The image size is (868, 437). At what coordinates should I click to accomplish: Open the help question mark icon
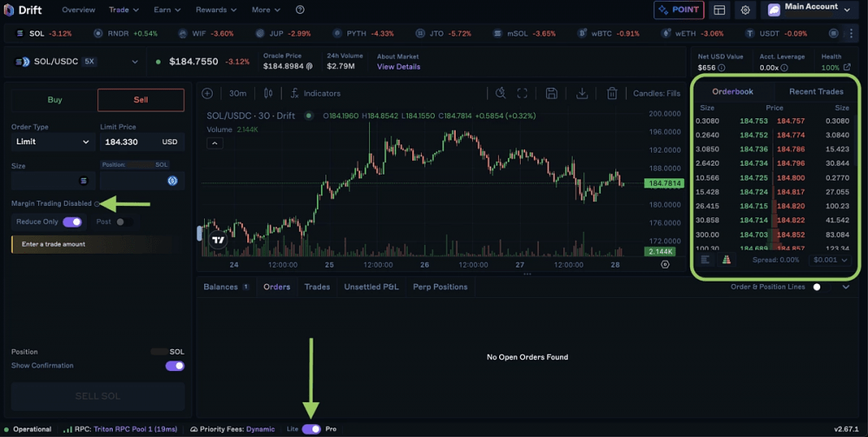[x=300, y=10]
